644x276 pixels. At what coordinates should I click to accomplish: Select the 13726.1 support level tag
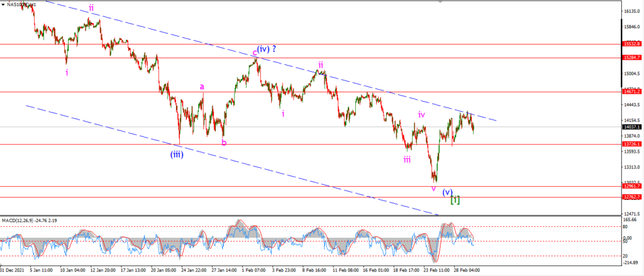click(x=631, y=144)
